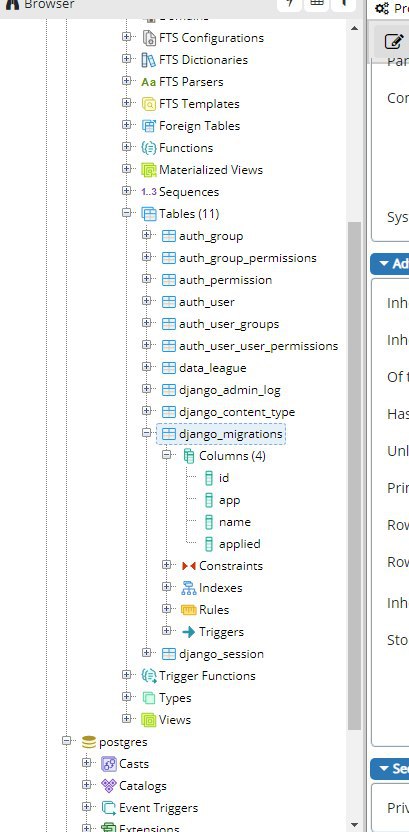409x832 pixels.
Task: Click the auth_group table icon
Action: pos(169,236)
